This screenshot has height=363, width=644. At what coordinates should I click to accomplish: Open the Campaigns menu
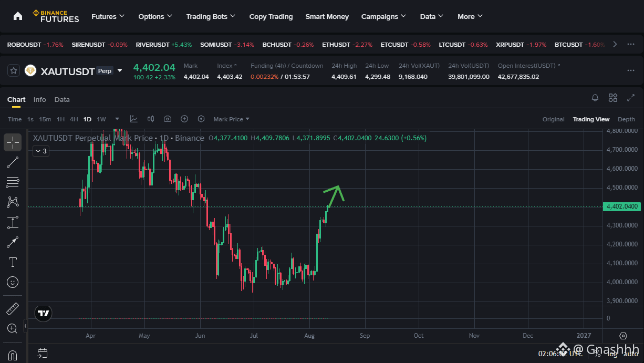pyautogui.click(x=384, y=16)
